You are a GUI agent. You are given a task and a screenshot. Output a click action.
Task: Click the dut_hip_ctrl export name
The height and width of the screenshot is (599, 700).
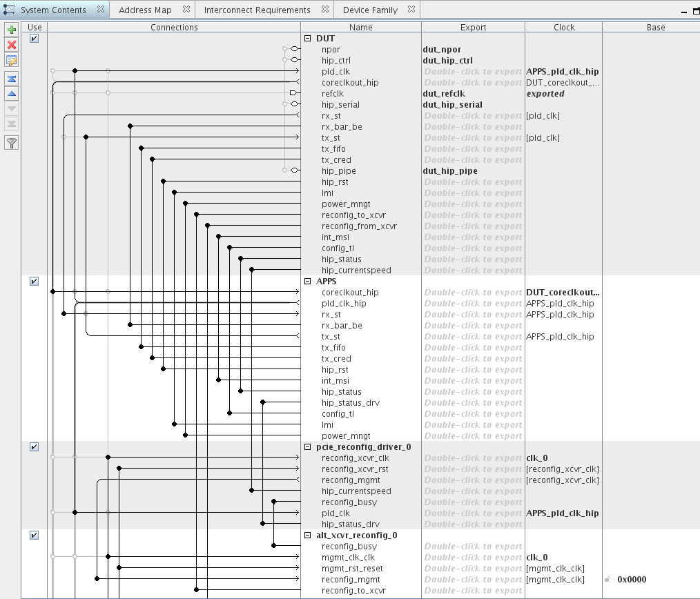[x=448, y=61]
